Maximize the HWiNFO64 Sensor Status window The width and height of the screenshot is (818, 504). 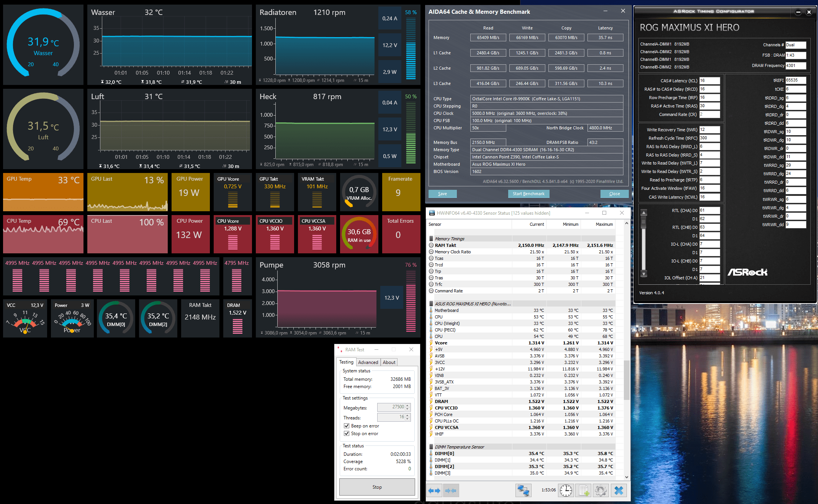pos(604,213)
